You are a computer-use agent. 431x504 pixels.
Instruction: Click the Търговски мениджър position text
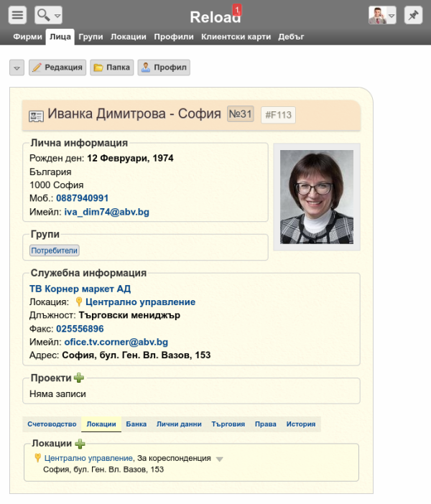(x=129, y=315)
